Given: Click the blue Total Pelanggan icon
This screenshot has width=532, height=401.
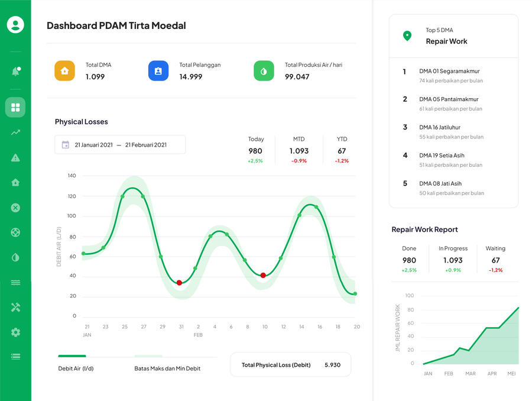Looking at the screenshot, I should point(158,70).
